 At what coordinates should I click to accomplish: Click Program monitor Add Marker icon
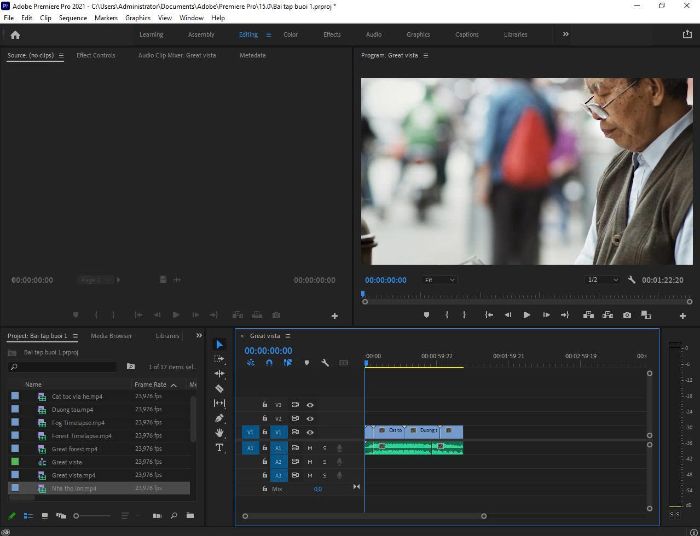tap(426, 315)
